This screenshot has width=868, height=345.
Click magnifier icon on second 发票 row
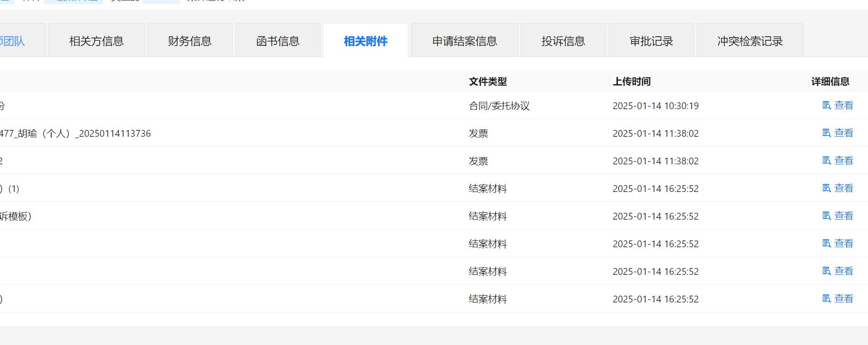tap(826, 161)
